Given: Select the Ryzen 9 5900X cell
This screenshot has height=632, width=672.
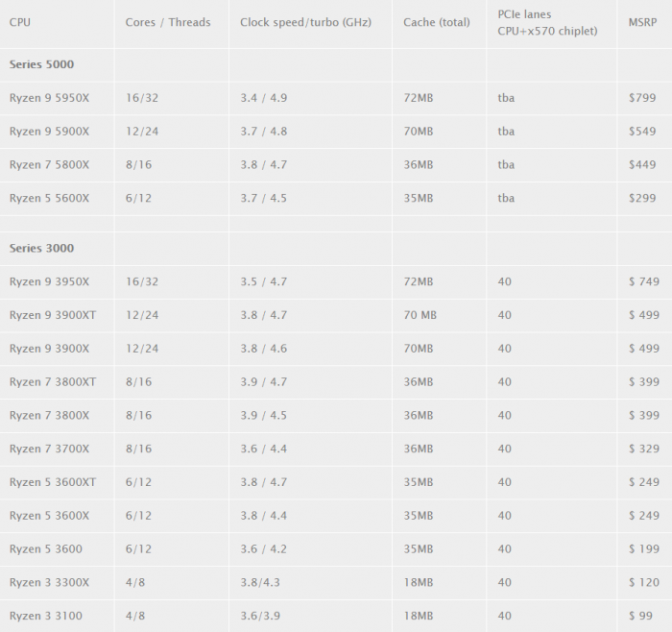Looking at the screenshot, I should (49, 132).
